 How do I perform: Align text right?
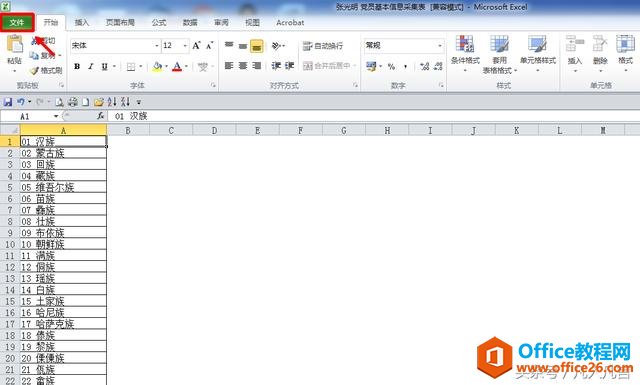[257, 66]
